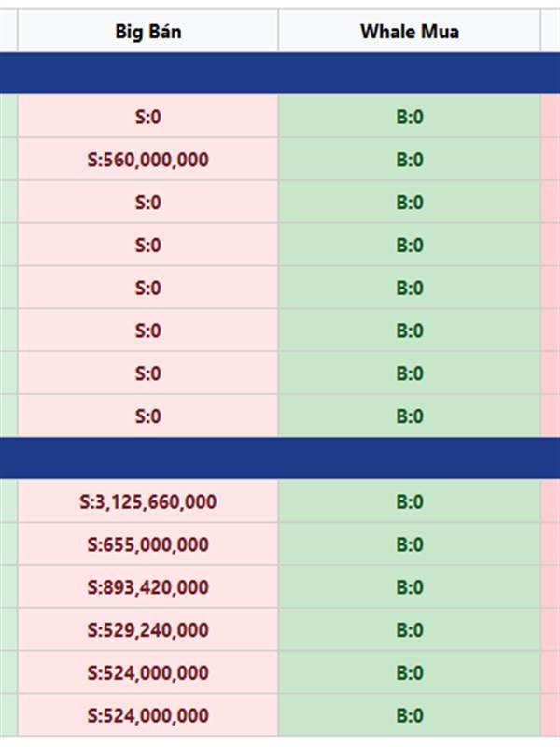Select the upper S:524,000,000 cell
The width and height of the screenshot is (560, 747).
click(x=147, y=673)
